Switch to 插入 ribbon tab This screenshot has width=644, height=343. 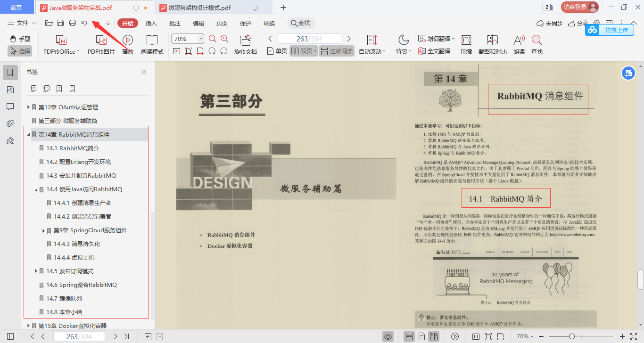pos(151,23)
